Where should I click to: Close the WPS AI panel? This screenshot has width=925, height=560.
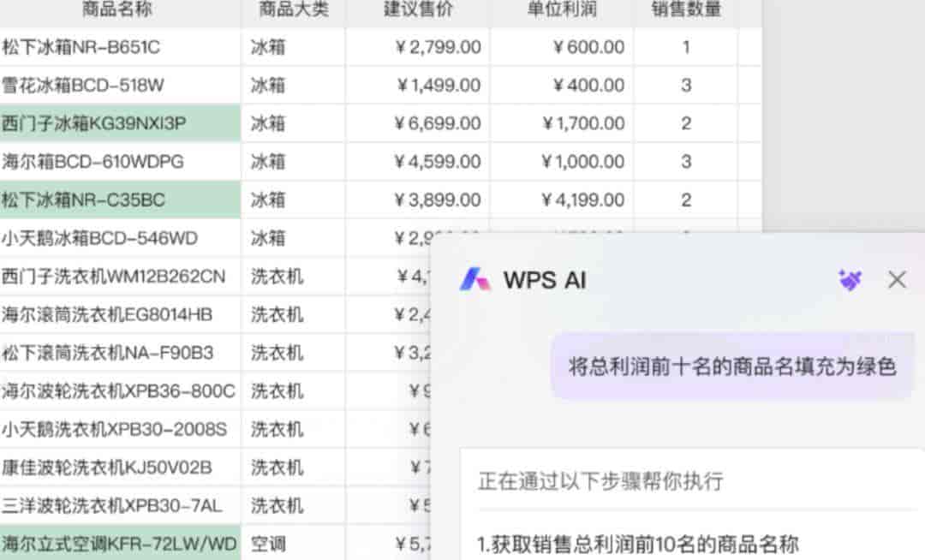point(897,279)
